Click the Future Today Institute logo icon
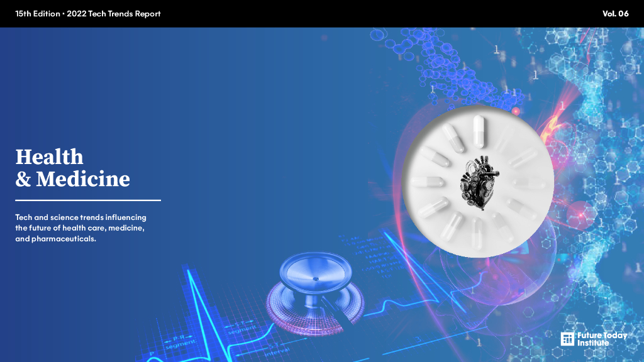The width and height of the screenshot is (644, 362). tap(567, 339)
